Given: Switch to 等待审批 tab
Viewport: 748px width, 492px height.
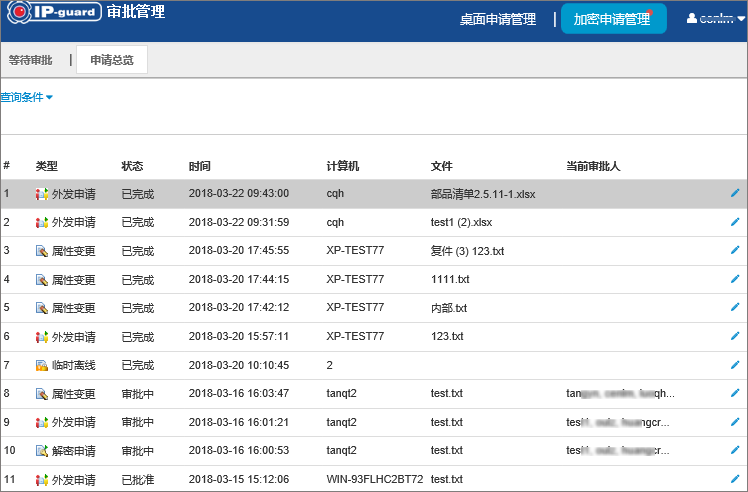Looking at the screenshot, I should point(31,60).
